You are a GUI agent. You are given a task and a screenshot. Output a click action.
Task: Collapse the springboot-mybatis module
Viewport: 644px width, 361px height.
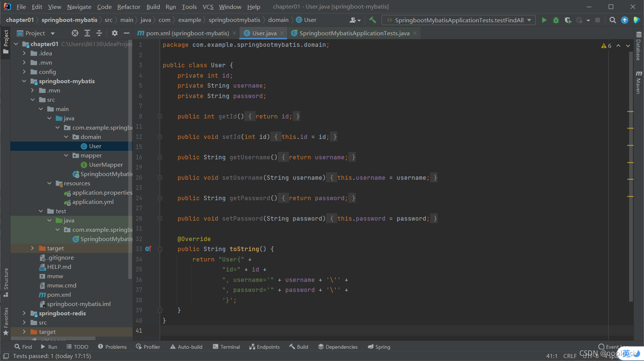coord(25,81)
